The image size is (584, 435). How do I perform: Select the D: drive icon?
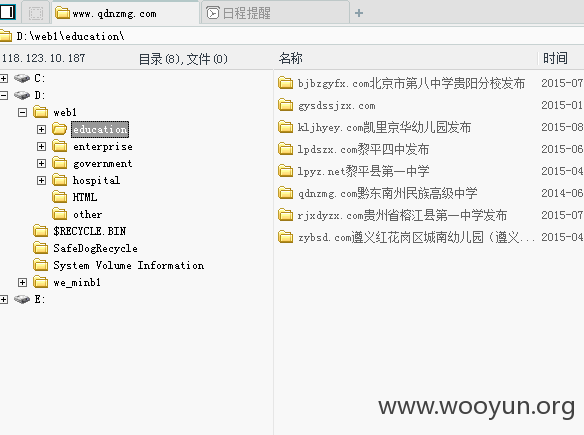[x=22, y=95]
